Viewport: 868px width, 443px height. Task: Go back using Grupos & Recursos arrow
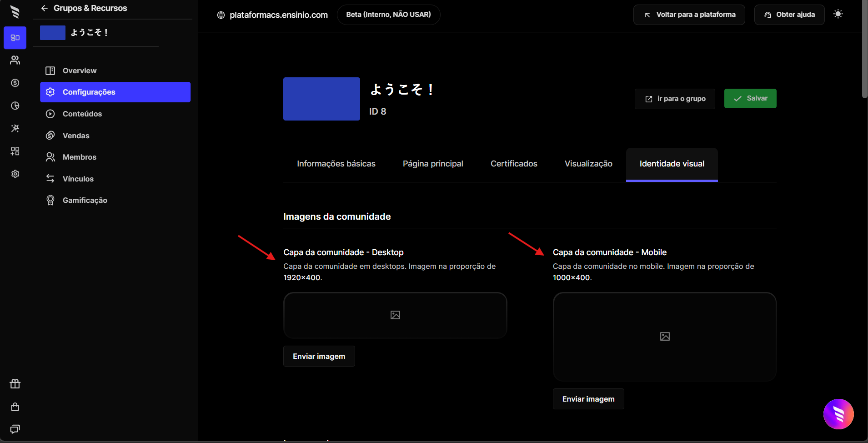(x=44, y=8)
